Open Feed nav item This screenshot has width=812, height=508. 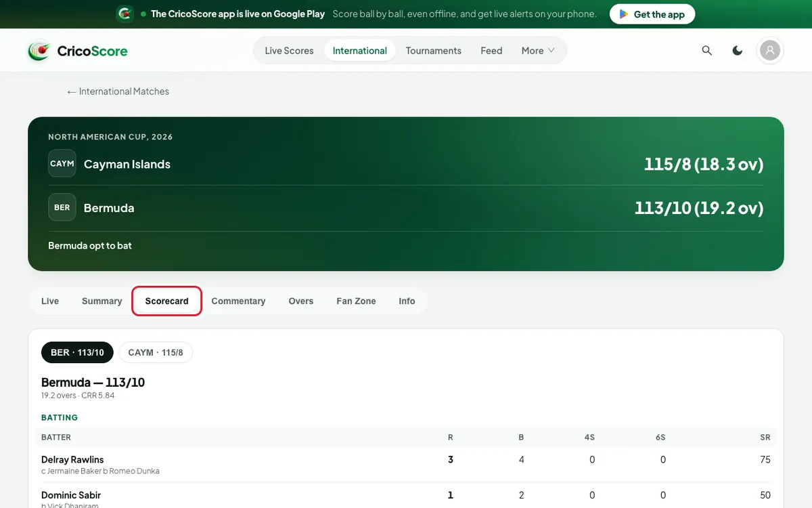coord(491,51)
